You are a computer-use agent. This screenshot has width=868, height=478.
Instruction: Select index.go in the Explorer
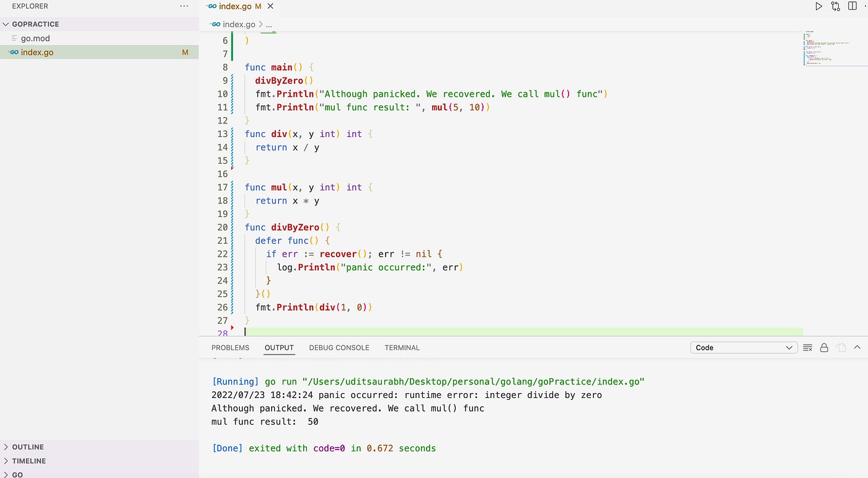tap(99, 53)
